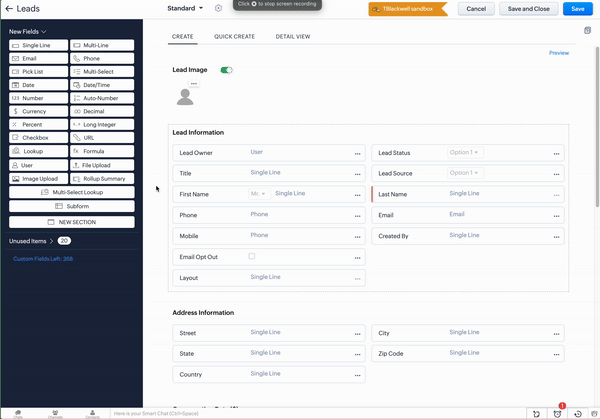600x419 pixels.
Task: Select the Checkbox field type
Action: click(39, 138)
